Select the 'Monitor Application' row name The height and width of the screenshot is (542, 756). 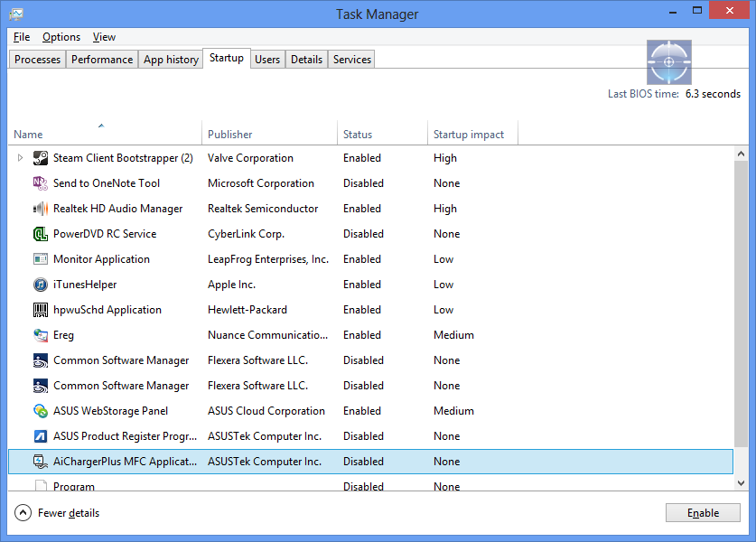[x=102, y=259]
